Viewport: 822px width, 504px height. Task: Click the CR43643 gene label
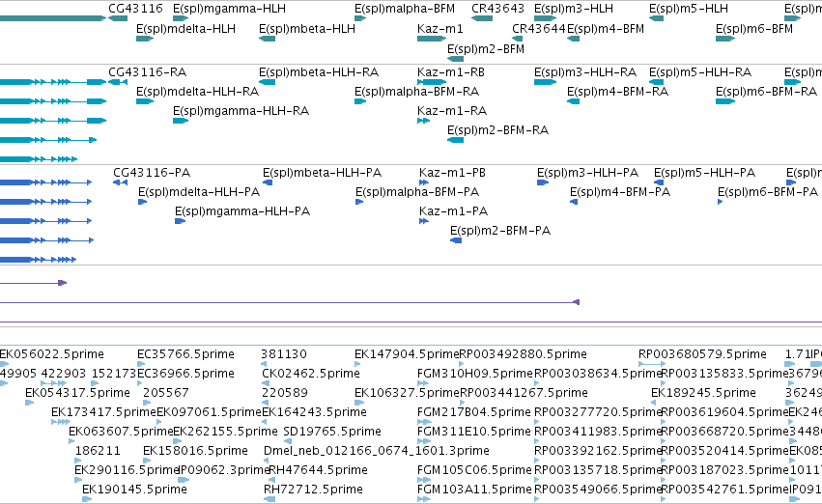coord(497,9)
